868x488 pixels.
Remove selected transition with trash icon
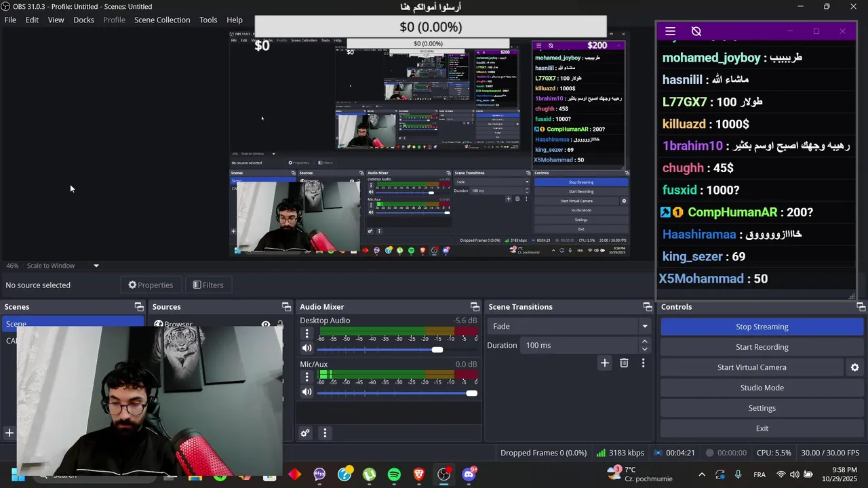[x=624, y=363]
